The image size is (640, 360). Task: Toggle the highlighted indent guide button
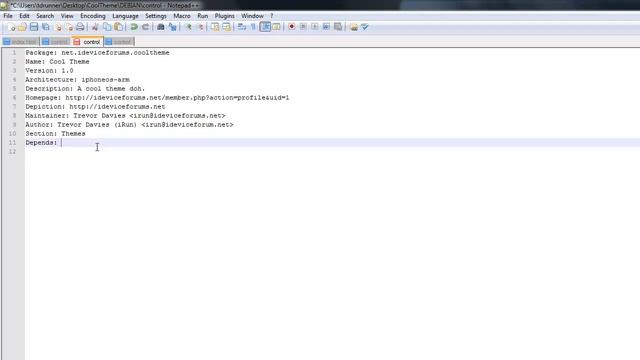265,27
